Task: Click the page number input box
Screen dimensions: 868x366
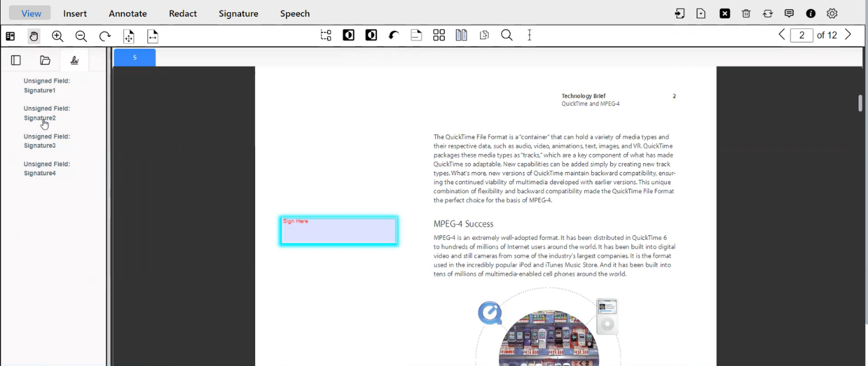Action: click(802, 35)
